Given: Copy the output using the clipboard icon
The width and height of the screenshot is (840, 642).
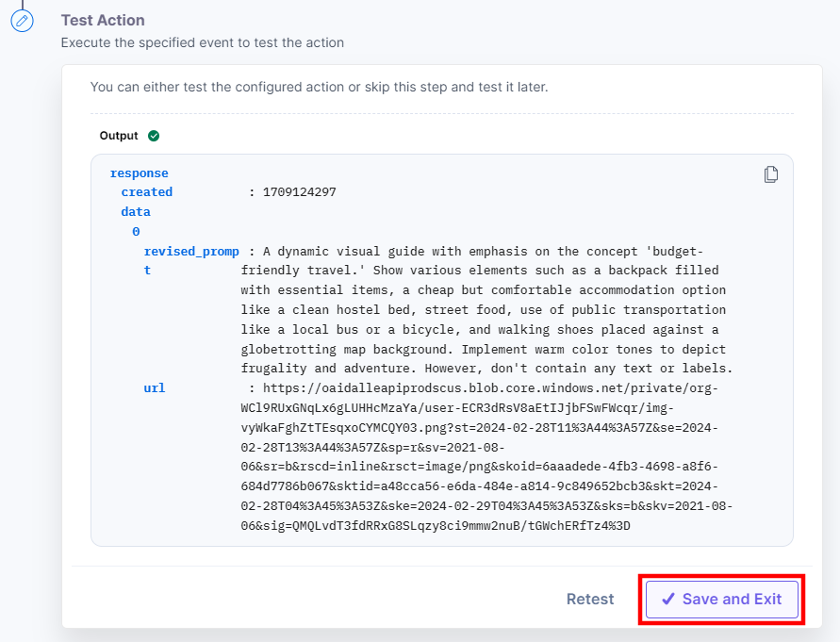Looking at the screenshot, I should click(770, 175).
